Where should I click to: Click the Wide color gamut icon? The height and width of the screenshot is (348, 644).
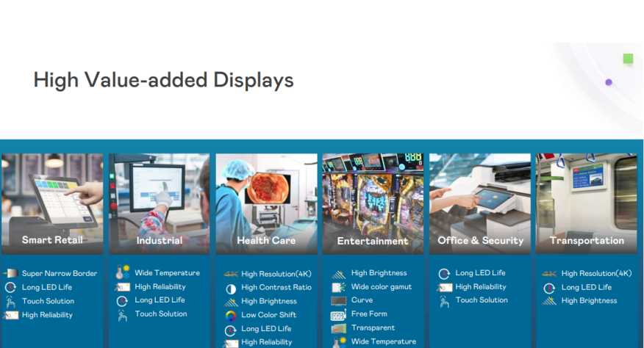tap(338, 287)
